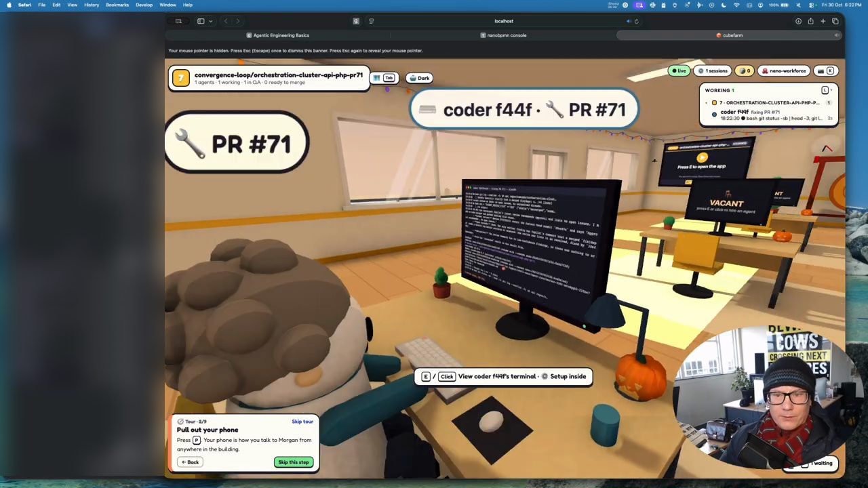Open Safari downloads icon
Image resolution: width=868 pixels, height=488 pixels.
click(798, 21)
